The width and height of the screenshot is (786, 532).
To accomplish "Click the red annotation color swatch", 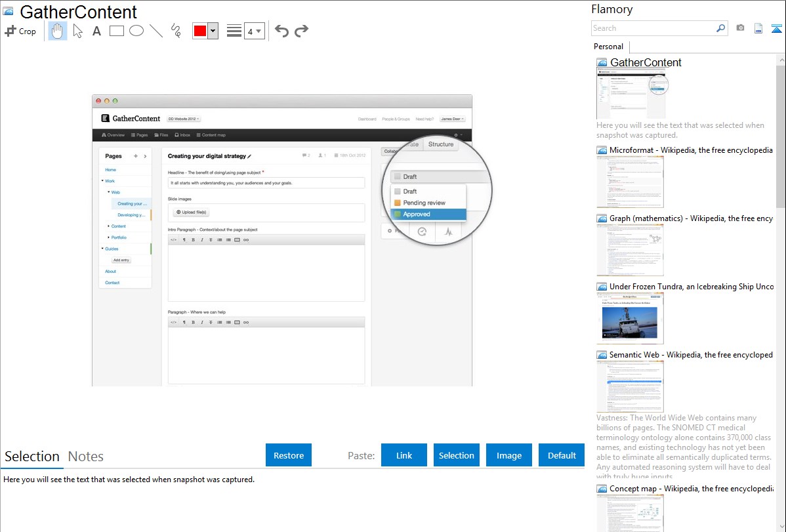I will pos(200,31).
